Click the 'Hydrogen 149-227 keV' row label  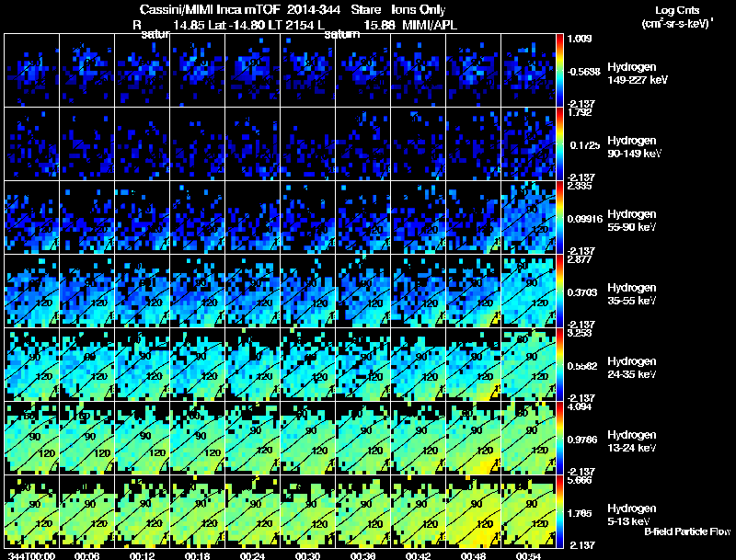[637, 74]
